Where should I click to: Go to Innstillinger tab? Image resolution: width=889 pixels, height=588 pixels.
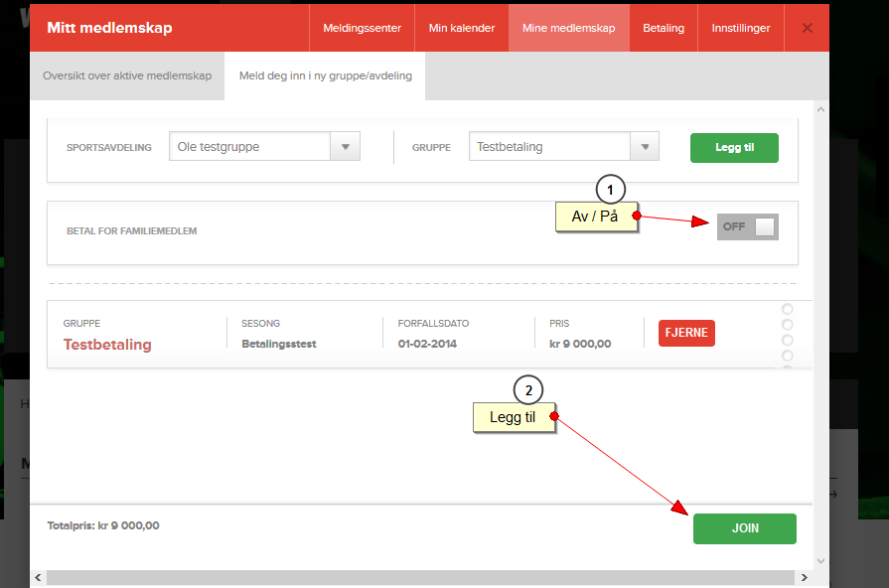pos(740,28)
